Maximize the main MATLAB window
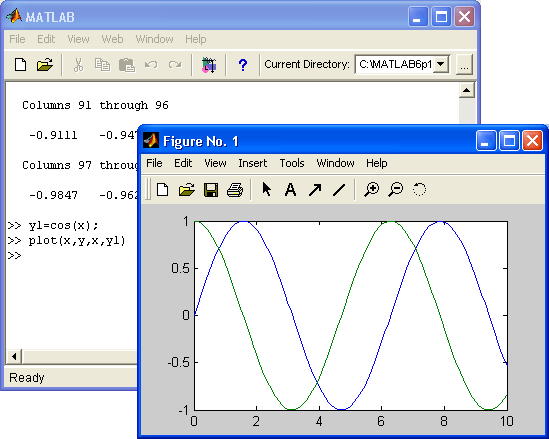 pyautogui.click(x=441, y=16)
